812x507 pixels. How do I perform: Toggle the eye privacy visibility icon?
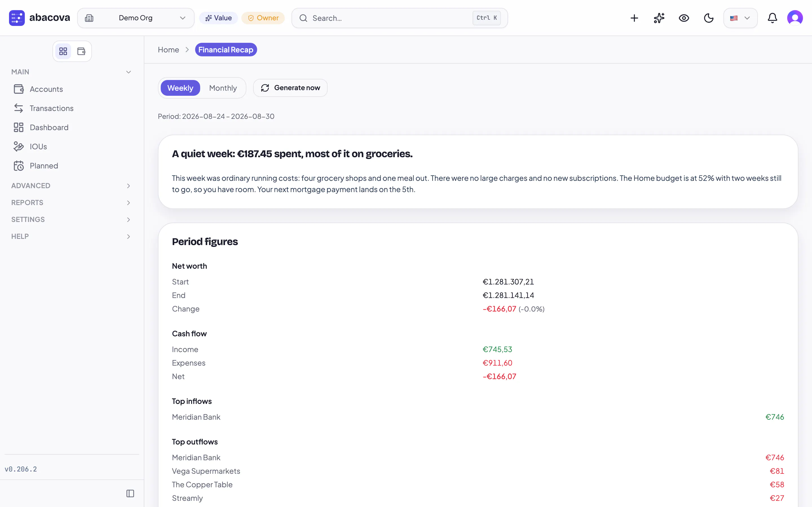click(x=684, y=18)
